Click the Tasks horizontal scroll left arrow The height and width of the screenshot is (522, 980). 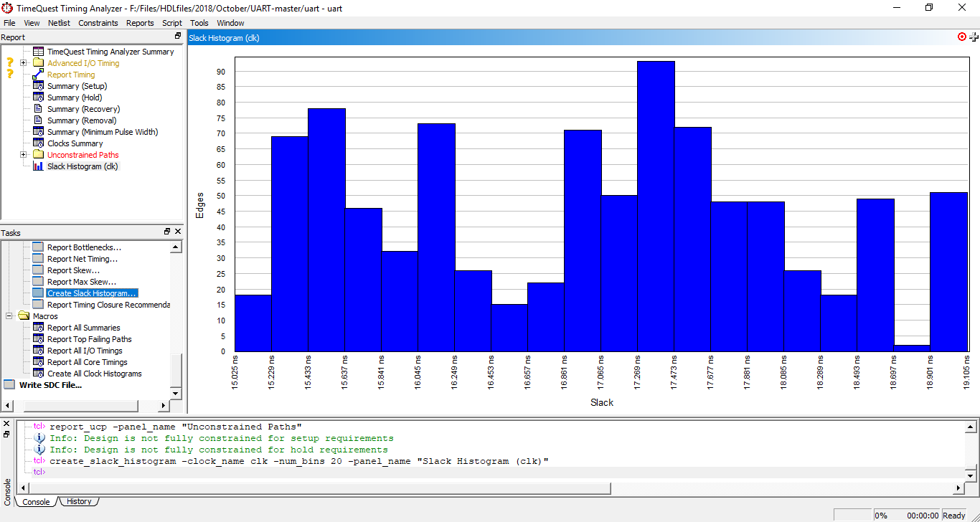[6, 406]
